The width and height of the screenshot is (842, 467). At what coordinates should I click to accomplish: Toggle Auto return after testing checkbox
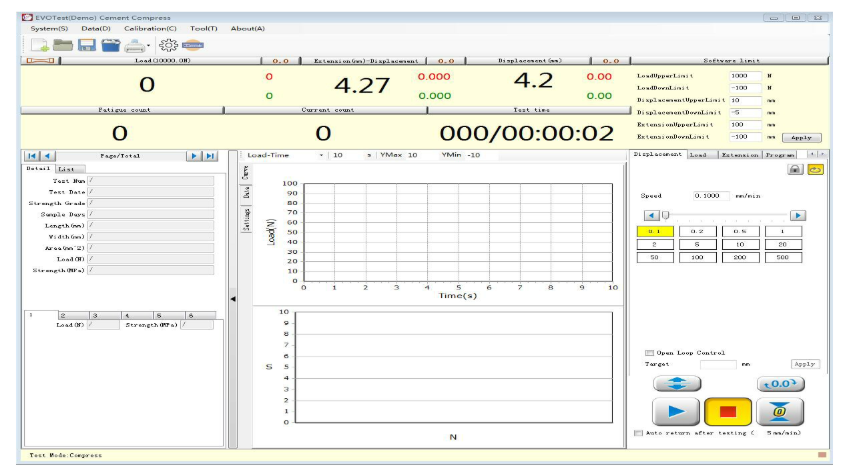[x=638, y=433]
